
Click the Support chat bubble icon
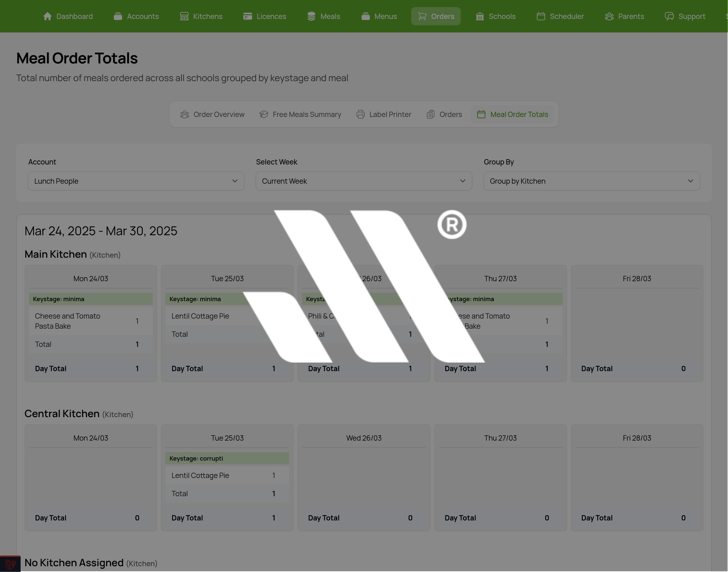[x=669, y=16]
